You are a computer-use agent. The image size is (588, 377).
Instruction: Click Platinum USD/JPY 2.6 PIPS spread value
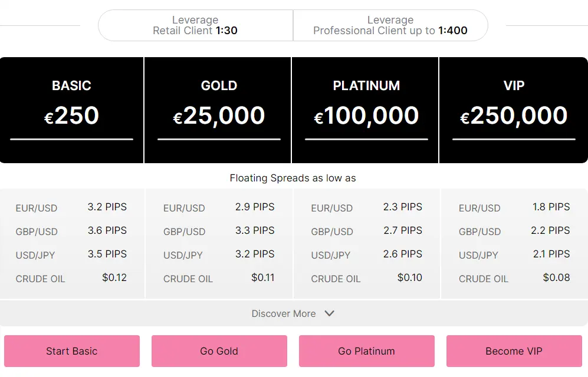point(403,254)
